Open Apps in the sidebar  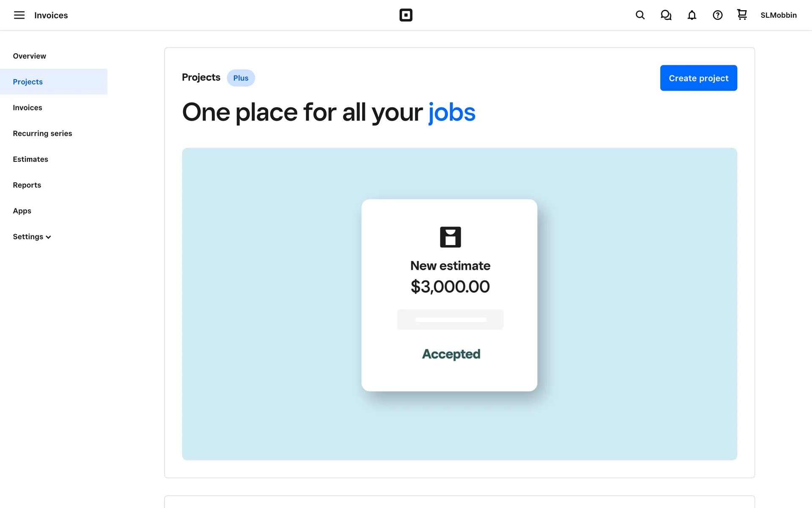click(x=22, y=211)
